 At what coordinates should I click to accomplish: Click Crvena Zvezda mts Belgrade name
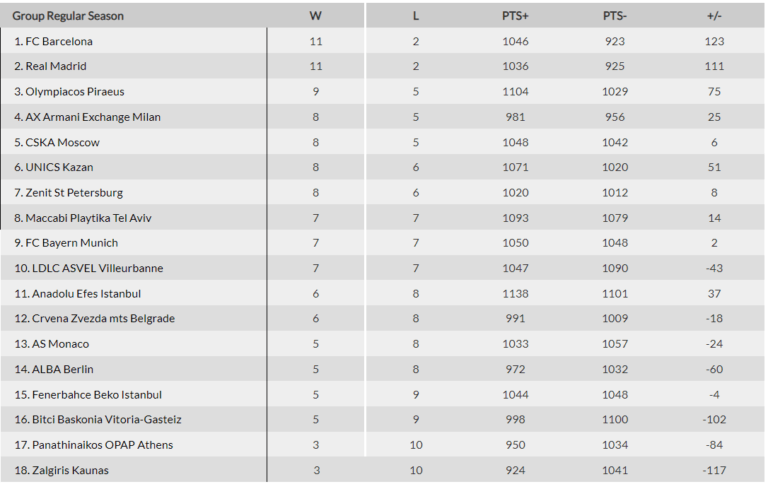click(x=94, y=318)
